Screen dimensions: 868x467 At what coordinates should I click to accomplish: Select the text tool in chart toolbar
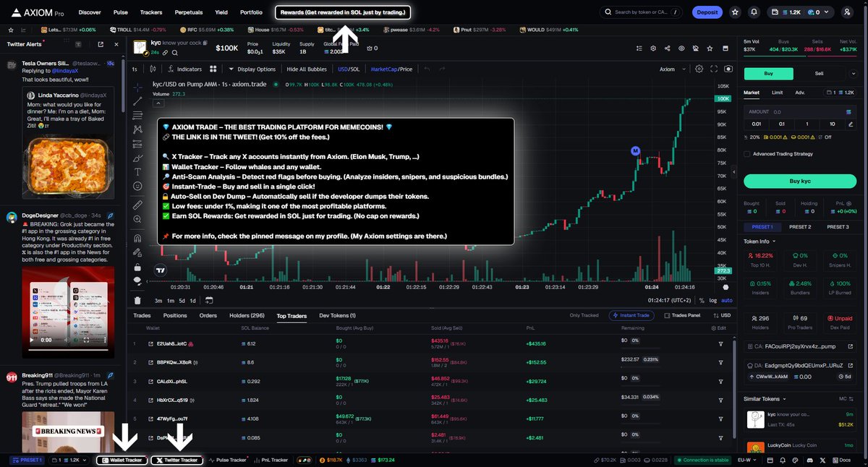[137, 171]
